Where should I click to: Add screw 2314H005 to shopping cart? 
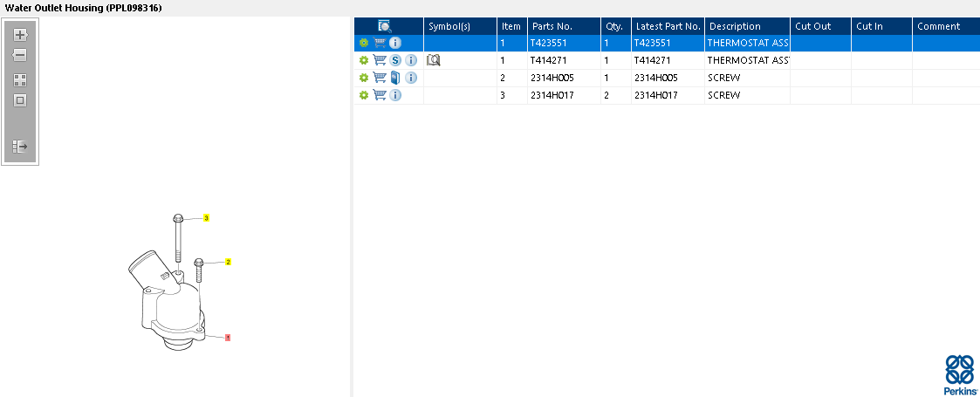pyautogui.click(x=380, y=78)
